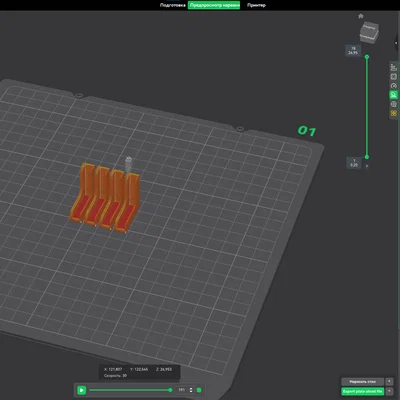The width and height of the screenshot is (400, 400).
Task: Switch to the Подготовка tab
Action: pos(172,5)
